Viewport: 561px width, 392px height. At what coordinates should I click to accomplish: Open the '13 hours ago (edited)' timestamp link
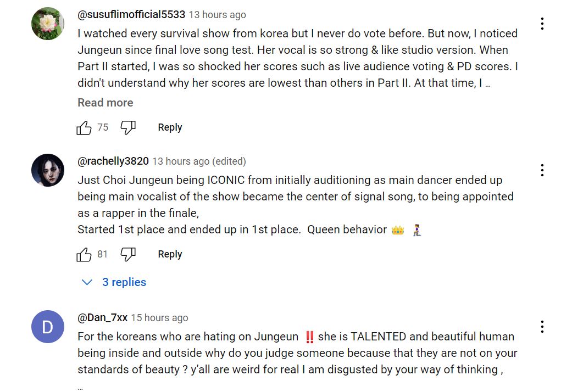pyautogui.click(x=199, y=161)
